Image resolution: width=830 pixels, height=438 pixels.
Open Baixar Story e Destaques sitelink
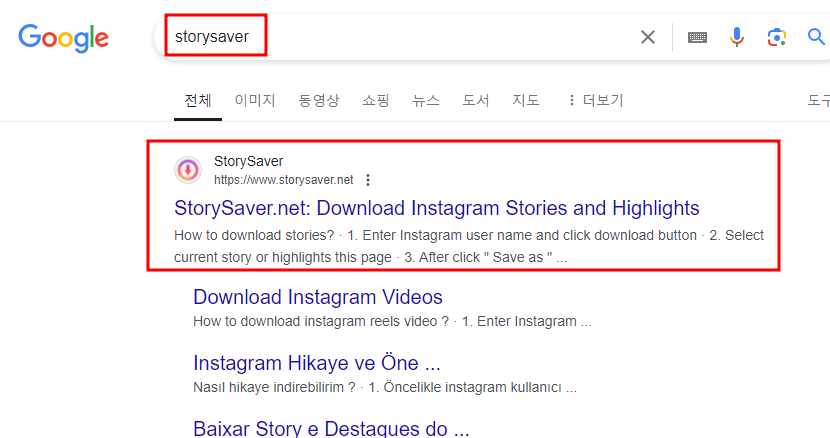tap(331, 428)
